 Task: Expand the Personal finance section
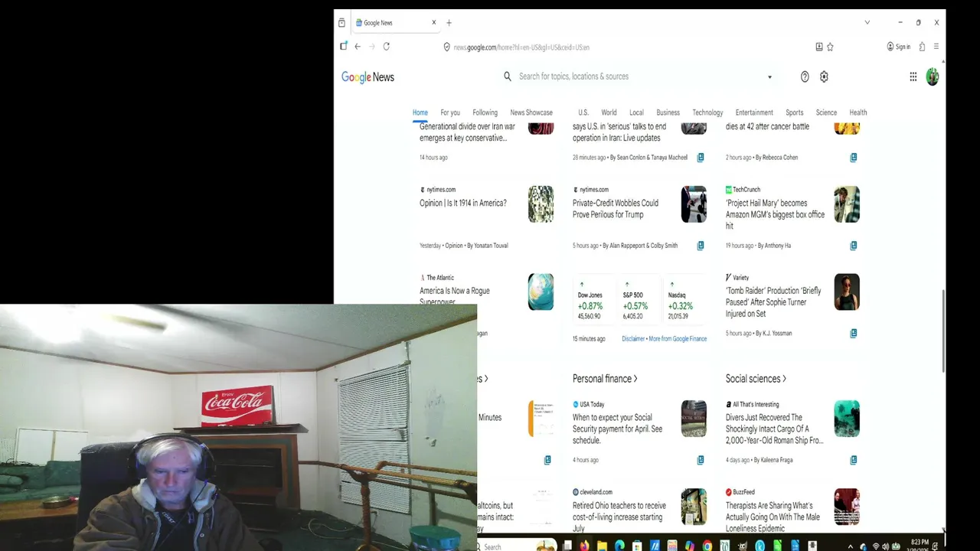[605, 379]
